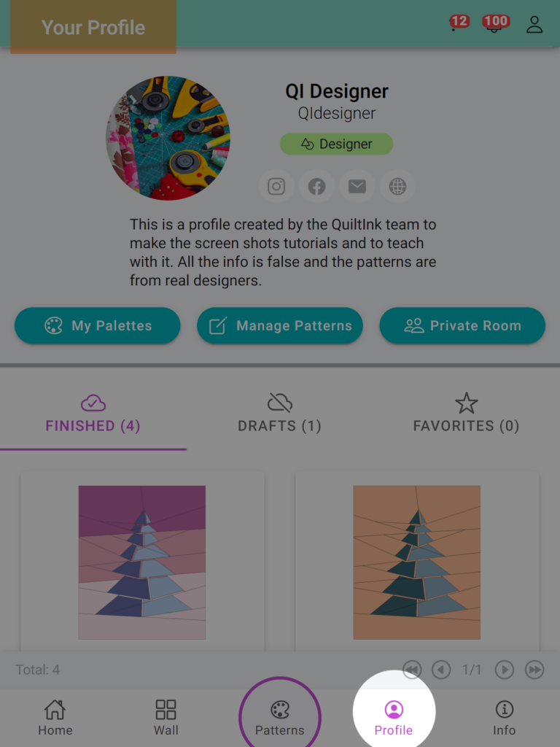Open the purple tree pattern thumbnail
Image resolution: width=560 pixels, height=747 pixels.
[142, 562]
